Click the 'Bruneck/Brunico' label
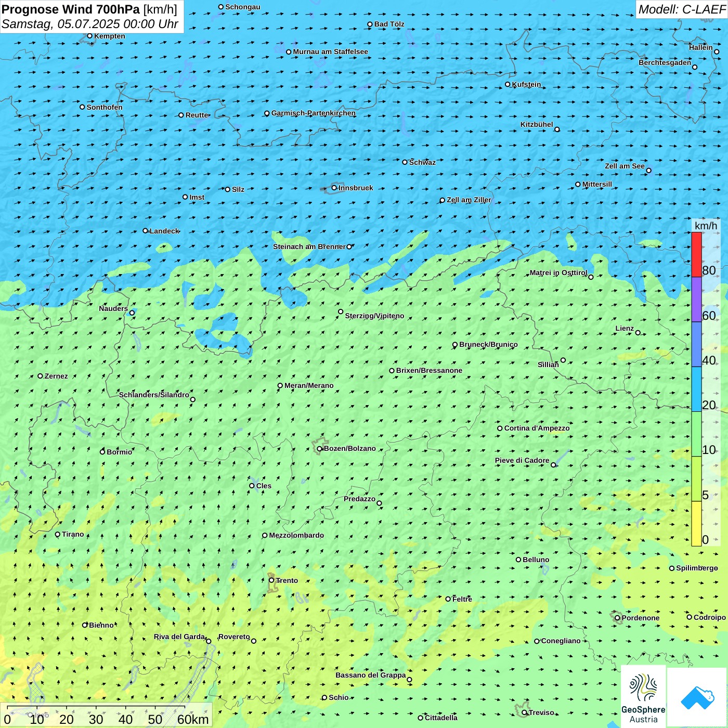 click(x=488, y=344)
